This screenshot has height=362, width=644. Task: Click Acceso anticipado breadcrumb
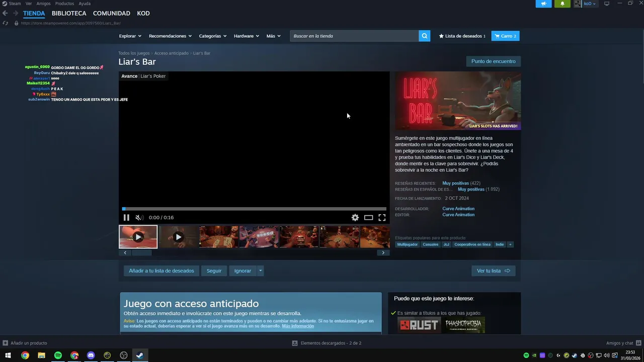172,53
